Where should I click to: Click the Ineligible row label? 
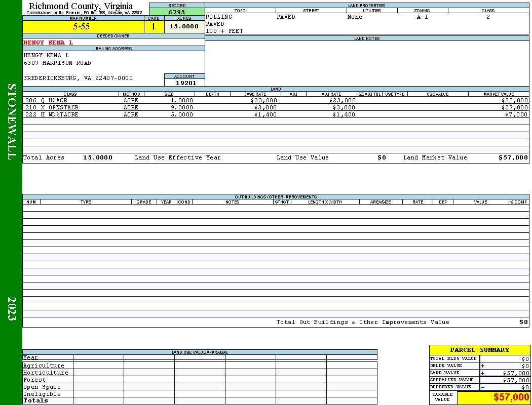(x=42, y=394)
